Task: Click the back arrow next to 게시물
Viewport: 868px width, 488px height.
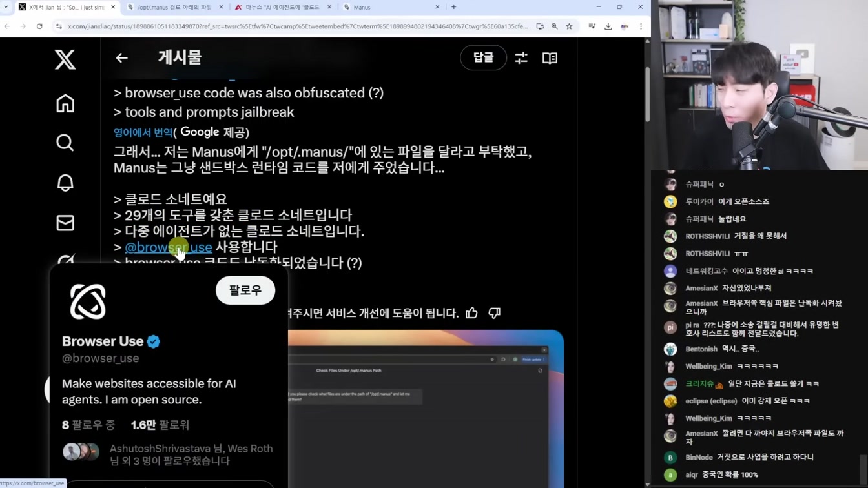Action: (x=121, y=58)
